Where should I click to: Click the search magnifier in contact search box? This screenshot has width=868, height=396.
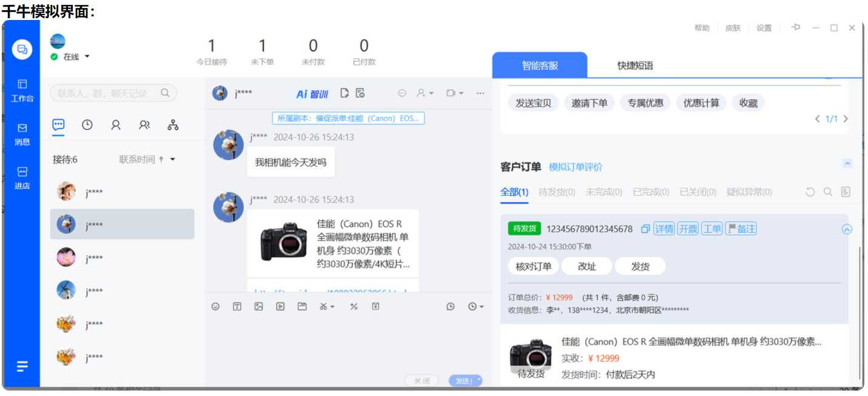pyautogui.click(x=165, y=93)
